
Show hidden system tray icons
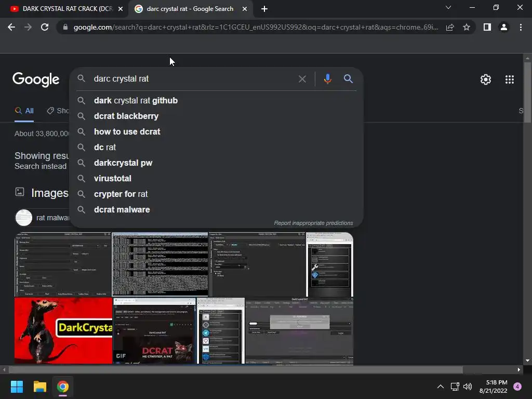point(441,387)
